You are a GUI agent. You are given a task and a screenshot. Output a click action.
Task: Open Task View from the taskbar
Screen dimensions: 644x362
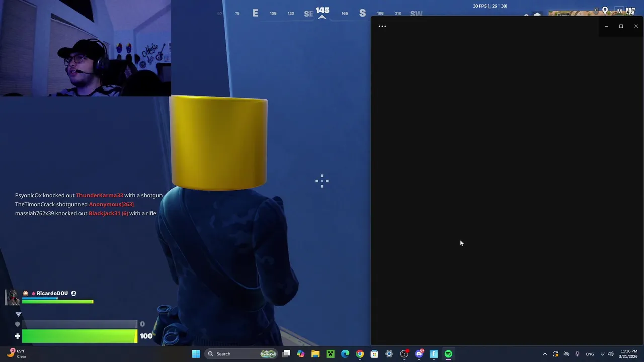[x=286, y=354]
